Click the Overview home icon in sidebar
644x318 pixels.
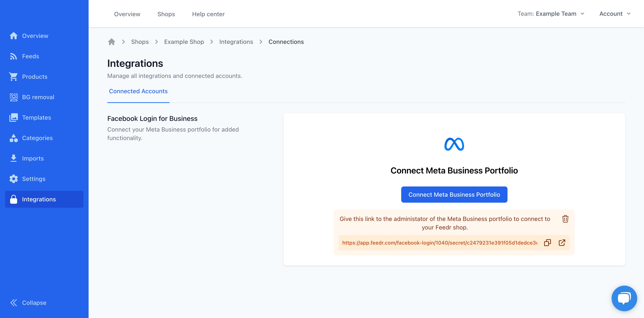(x=13, y=36)
